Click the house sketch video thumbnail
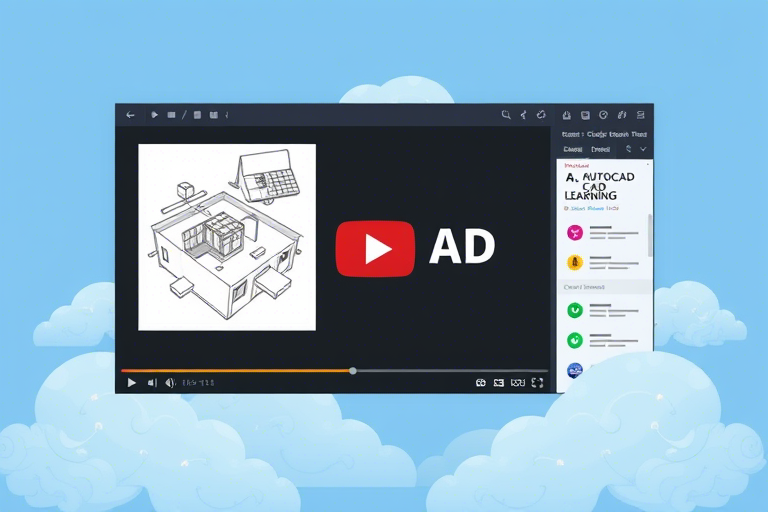 pos(227,237)
